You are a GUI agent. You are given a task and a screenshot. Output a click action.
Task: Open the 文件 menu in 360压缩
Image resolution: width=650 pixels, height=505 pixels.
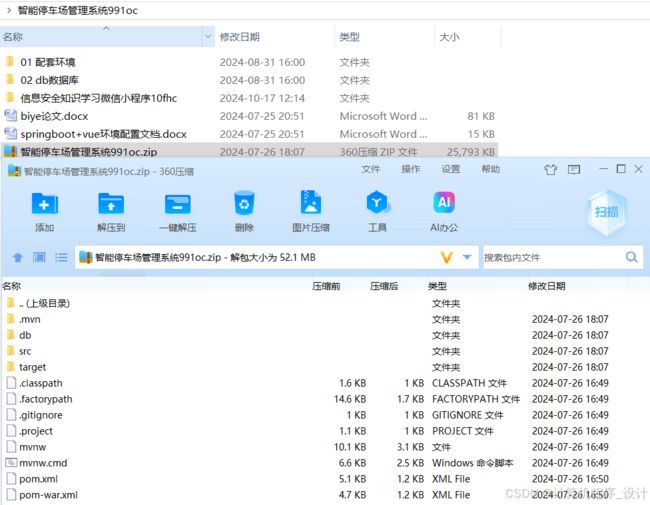point(370,169)
